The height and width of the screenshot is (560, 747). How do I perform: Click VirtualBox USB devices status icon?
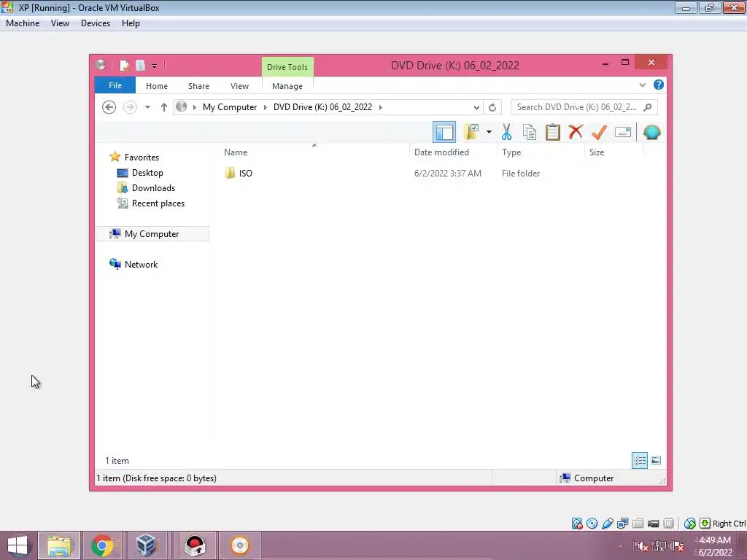[x=608, y=524]
